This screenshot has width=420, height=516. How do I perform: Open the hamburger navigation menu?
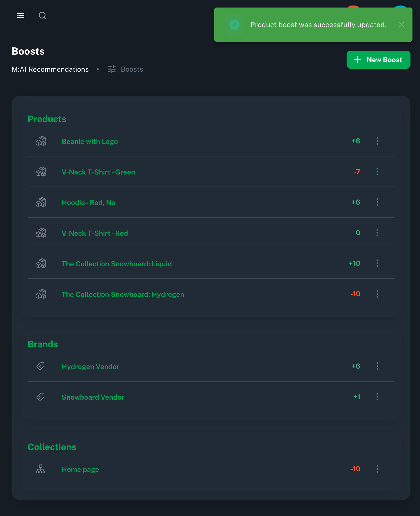pyautogui.click(x=21, y=16)
